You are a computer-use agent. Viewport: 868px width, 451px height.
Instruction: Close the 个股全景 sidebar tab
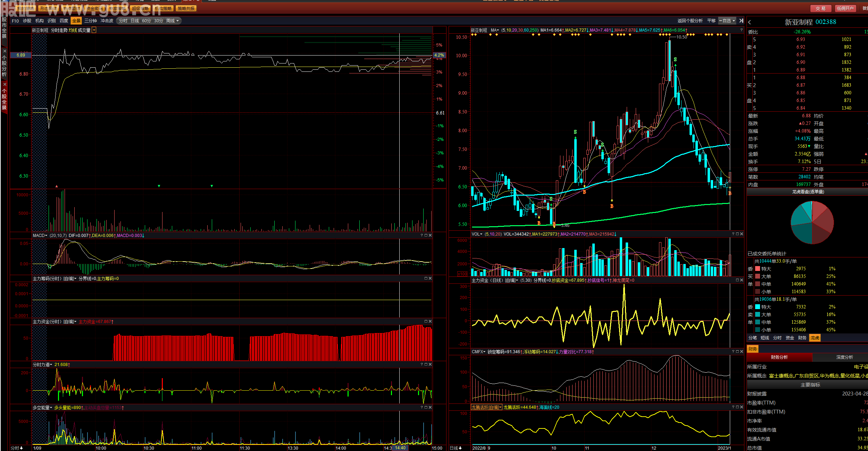(x=5, y=84)
